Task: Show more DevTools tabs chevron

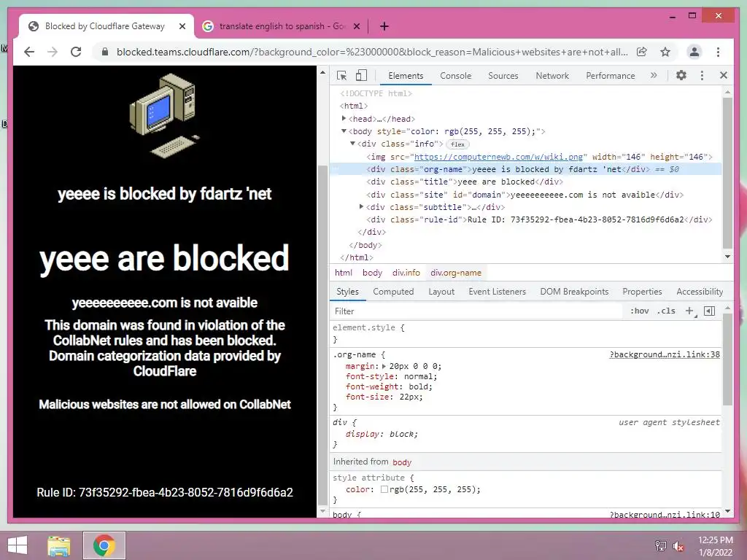Action: (x=654, y=75)
